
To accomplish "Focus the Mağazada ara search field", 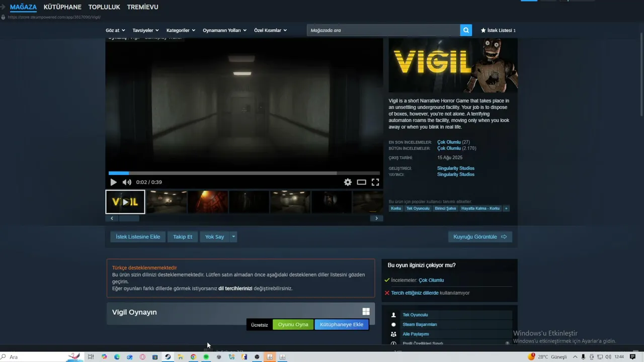I will 383,30.
